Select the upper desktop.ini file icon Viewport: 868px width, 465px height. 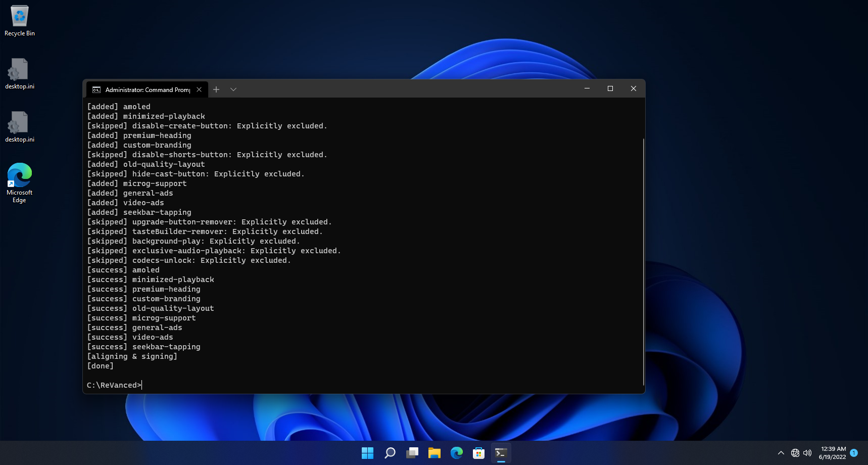pos(20,74)
